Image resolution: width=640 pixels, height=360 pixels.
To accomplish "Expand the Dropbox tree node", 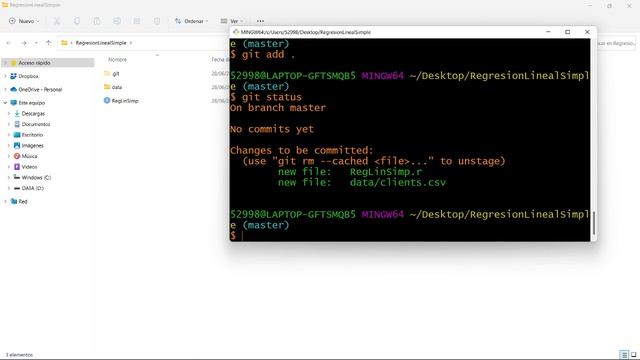I will coord(5,76).
